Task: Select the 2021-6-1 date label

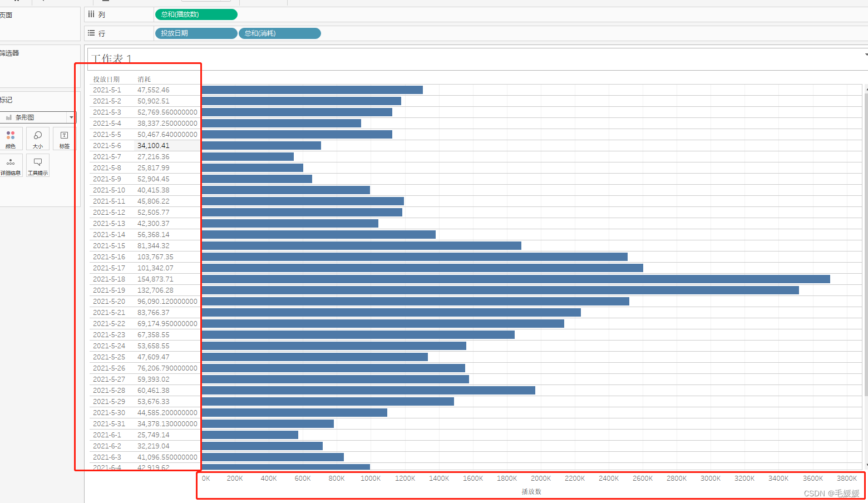Action: [107, 435]
